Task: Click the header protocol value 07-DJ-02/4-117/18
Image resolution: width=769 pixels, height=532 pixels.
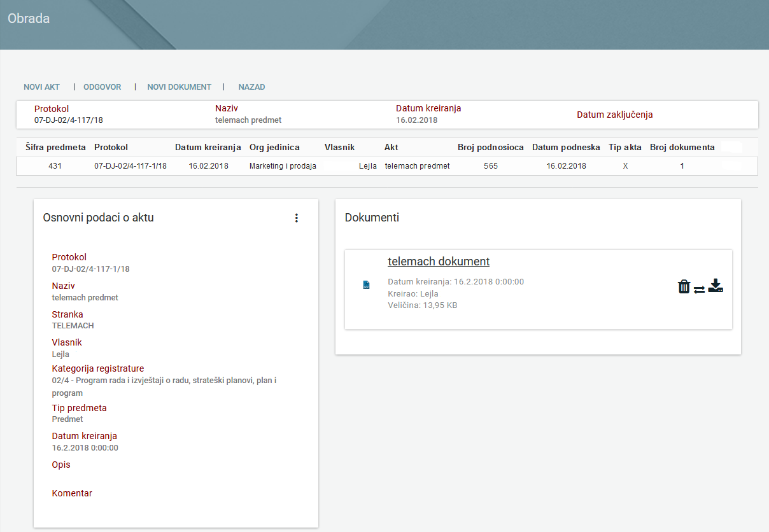Action: (69, 120)
